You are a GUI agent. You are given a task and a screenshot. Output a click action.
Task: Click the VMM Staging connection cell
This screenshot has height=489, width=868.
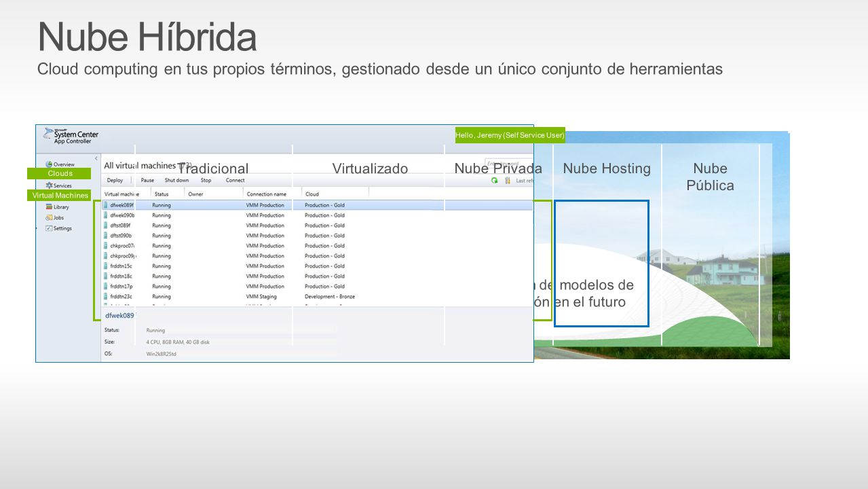pos(261,297)
